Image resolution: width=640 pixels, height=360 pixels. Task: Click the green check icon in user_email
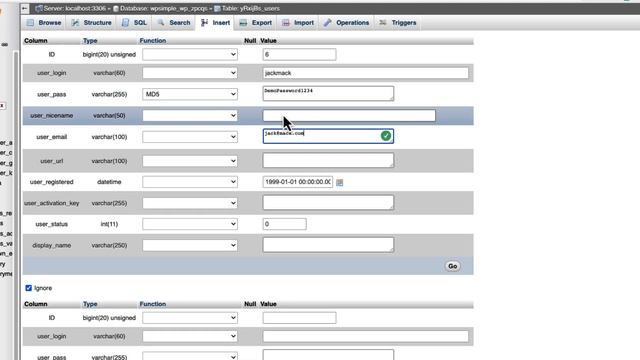[386, 136]
